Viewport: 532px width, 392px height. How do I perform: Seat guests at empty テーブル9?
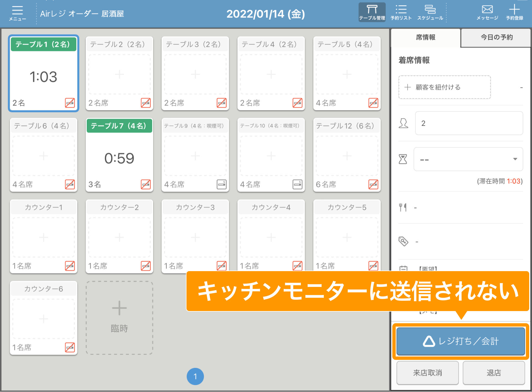(x=195, y=156)
